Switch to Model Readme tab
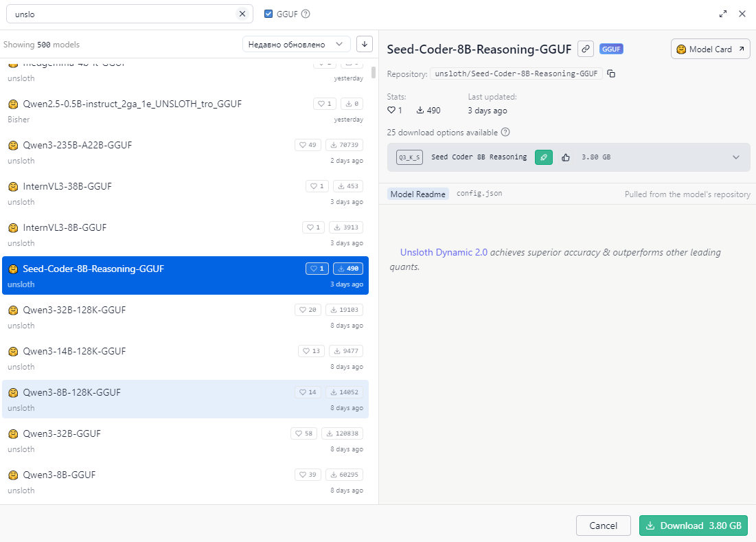The height and width of the screenshot is (542, 756). [x=418, y=194]
